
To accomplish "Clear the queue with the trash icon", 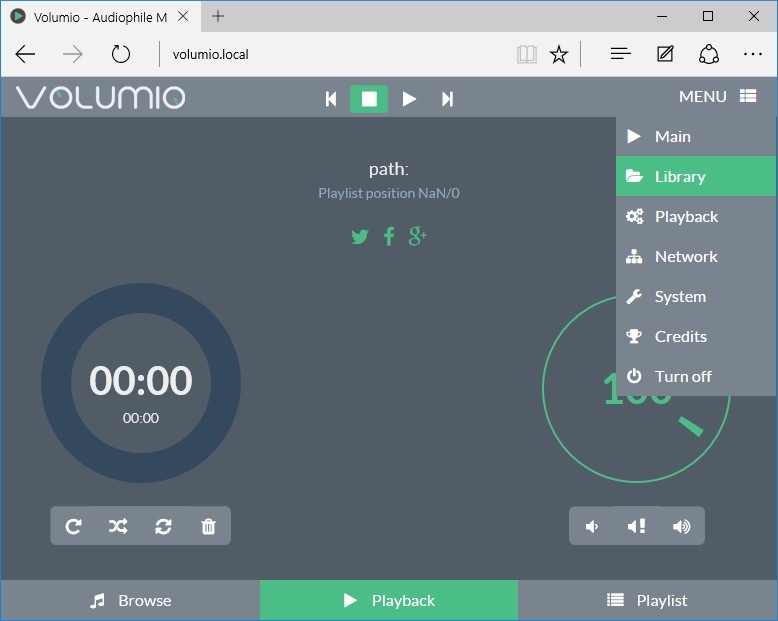I will 208,526.
